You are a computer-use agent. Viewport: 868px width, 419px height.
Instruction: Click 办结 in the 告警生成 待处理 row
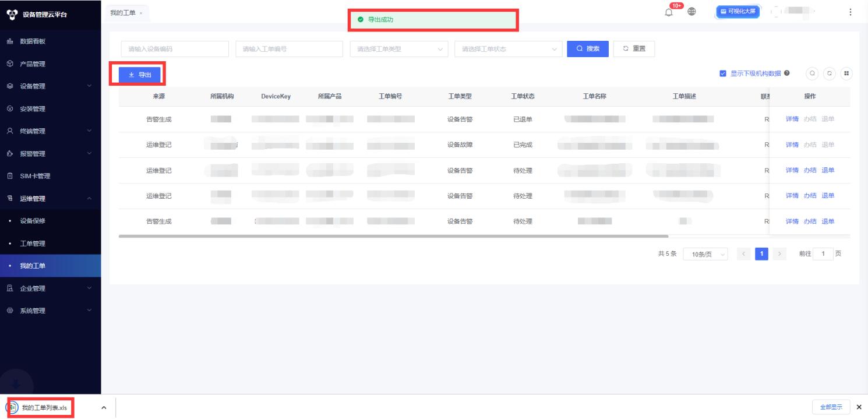810,221
